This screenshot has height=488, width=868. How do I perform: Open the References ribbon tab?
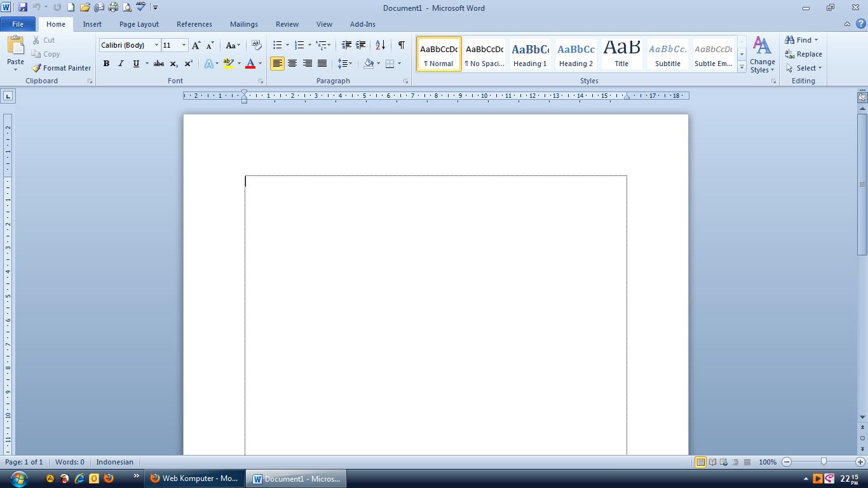194,24
